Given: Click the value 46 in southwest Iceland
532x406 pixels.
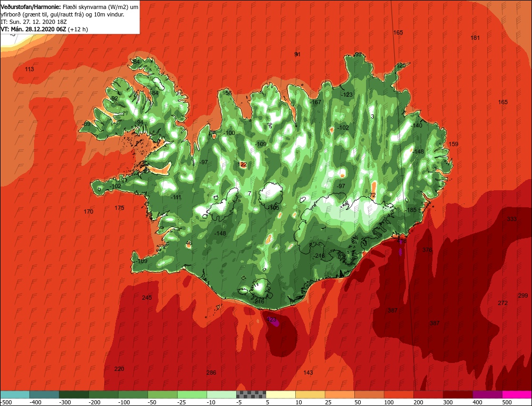Looking at the screenshot, I should [x=189, y=243].
